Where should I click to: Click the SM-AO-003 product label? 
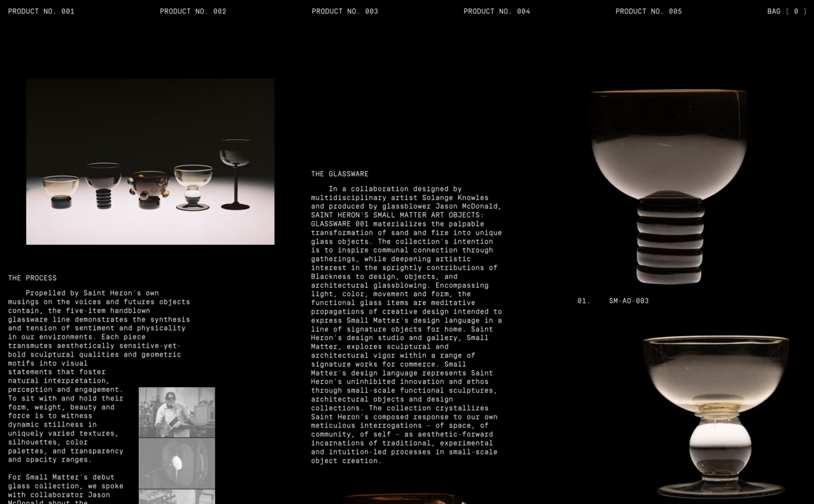[x=628, y=301]
